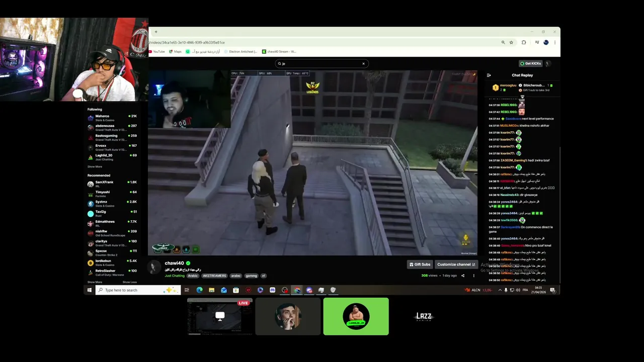Click the Gift Subs button
The height and width of the screenshot is (362, 644).
(x=420, y=264)
